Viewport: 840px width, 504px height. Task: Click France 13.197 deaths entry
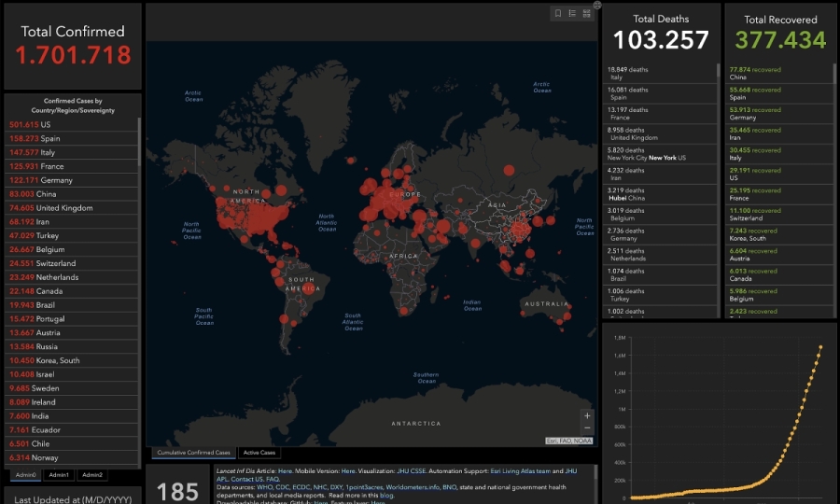pyautogui.click(x=660, y=114)
